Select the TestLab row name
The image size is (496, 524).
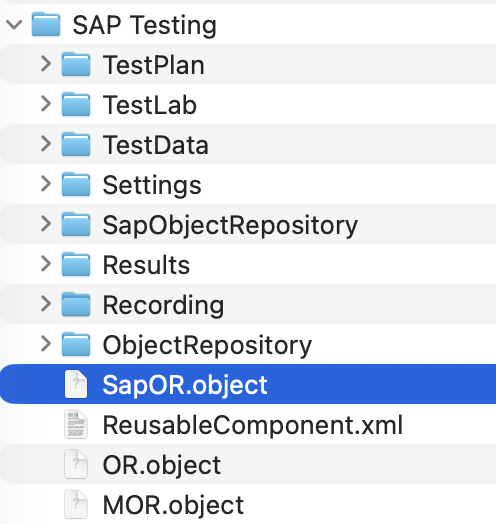[x=150, y=105]
